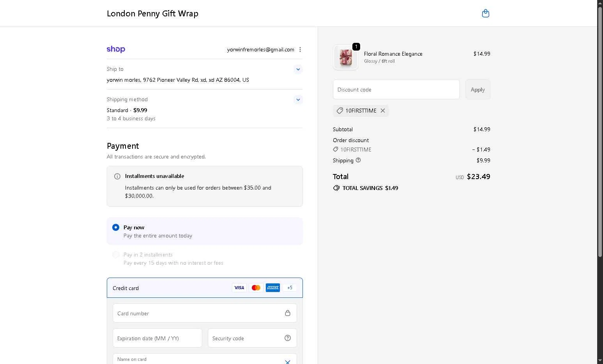Click London Penny Gift Wrap store title
Viewport: 603px width, 364px height.
(152, 14)
